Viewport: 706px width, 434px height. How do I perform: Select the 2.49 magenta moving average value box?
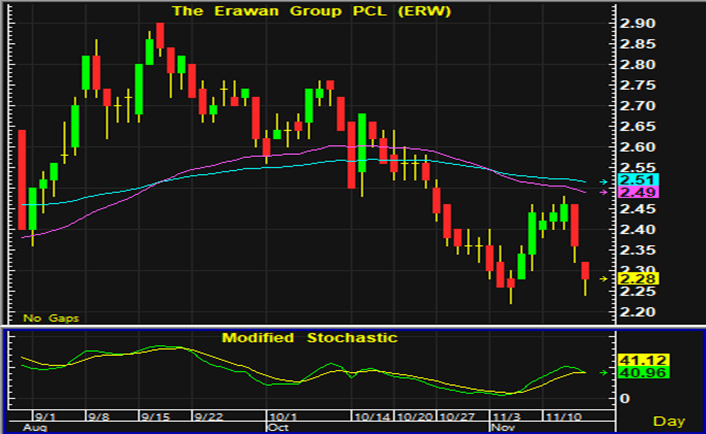pos(635,193)
